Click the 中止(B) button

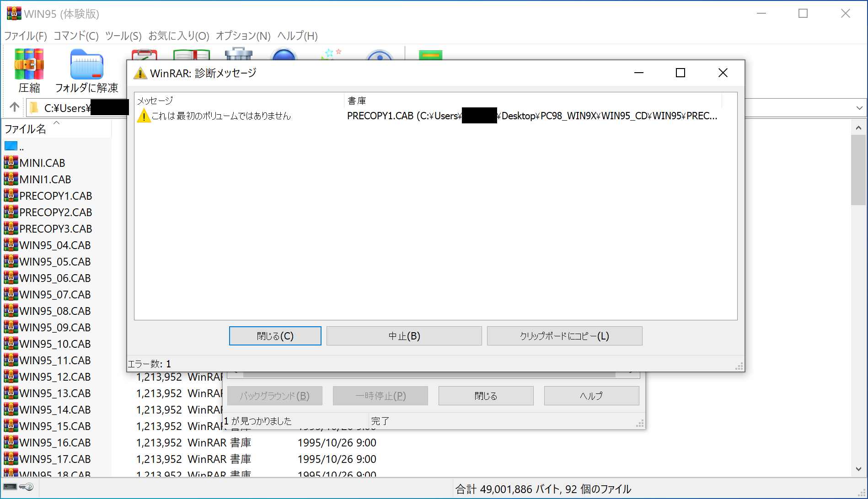point(404,336)
